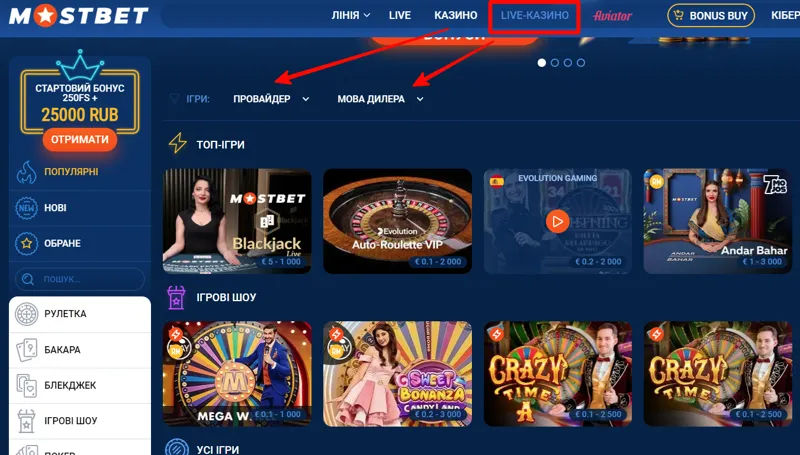
Task: Expand the МОВА ДИЛЕРА dropdown
Action: (x=380, y=99)
